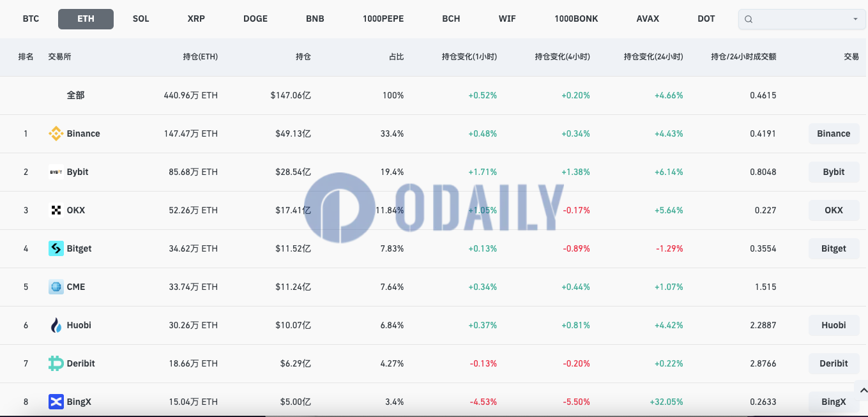This screenshot has height=417, width=868.
Task: Click the BingX trade button
Action: tap(834, 402)
